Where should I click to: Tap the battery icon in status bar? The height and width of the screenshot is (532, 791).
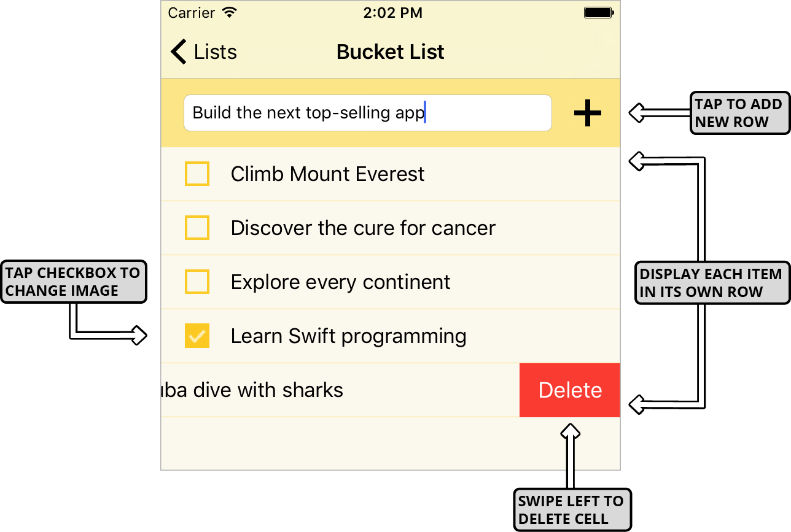(597, 12)
